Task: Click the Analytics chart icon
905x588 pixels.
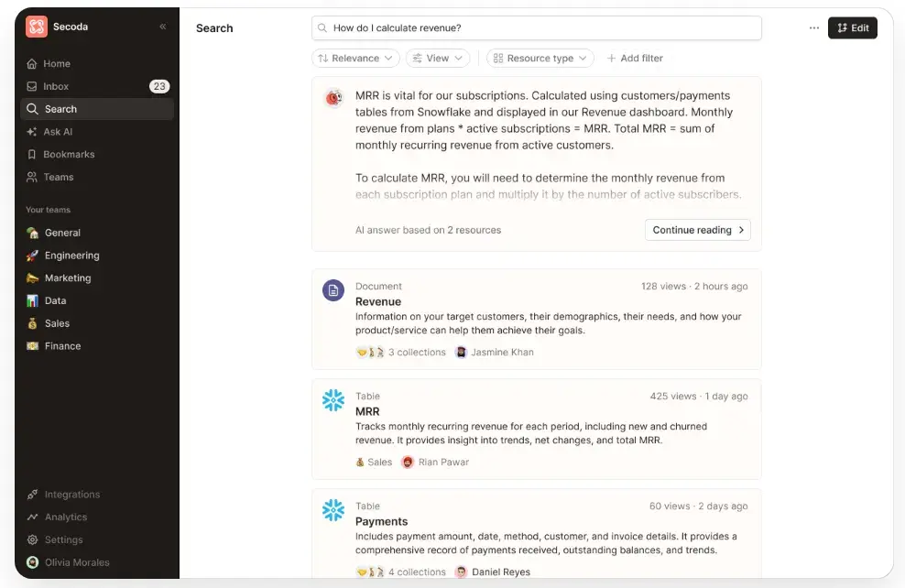Action: (33, 517)
